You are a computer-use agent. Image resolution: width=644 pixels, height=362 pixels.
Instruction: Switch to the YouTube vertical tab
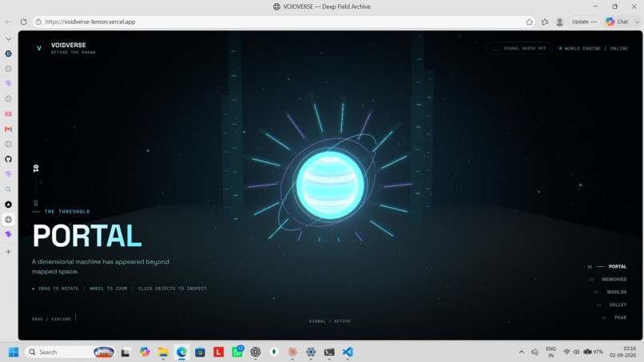8,113
